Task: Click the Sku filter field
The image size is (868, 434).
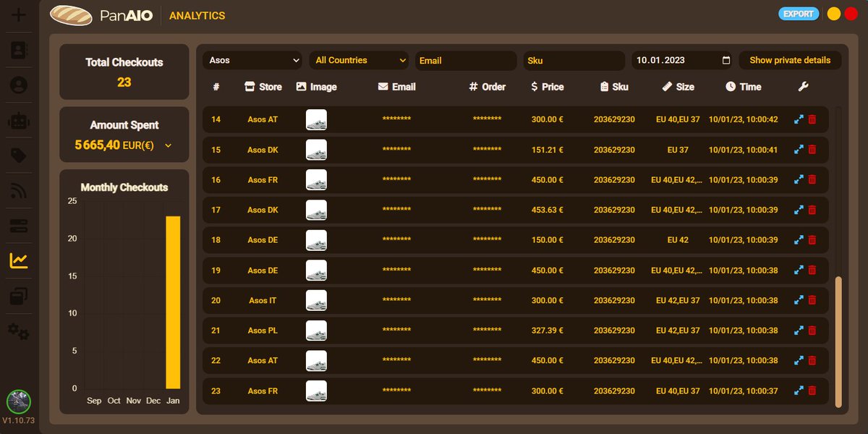Action: (x=574, y=60)
